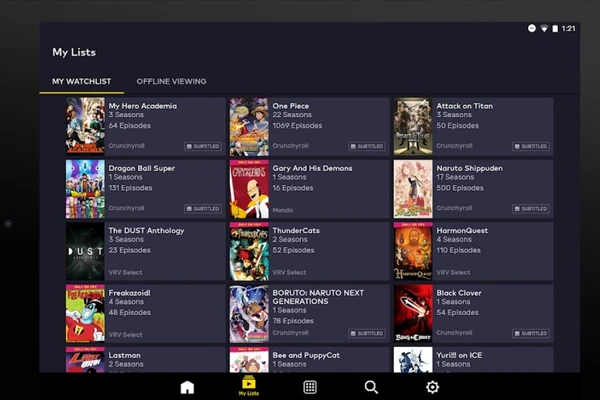Click 110 Episodes under HarmonQuest
Viewport: 600px width, 400px height.
tap(458, 250)
